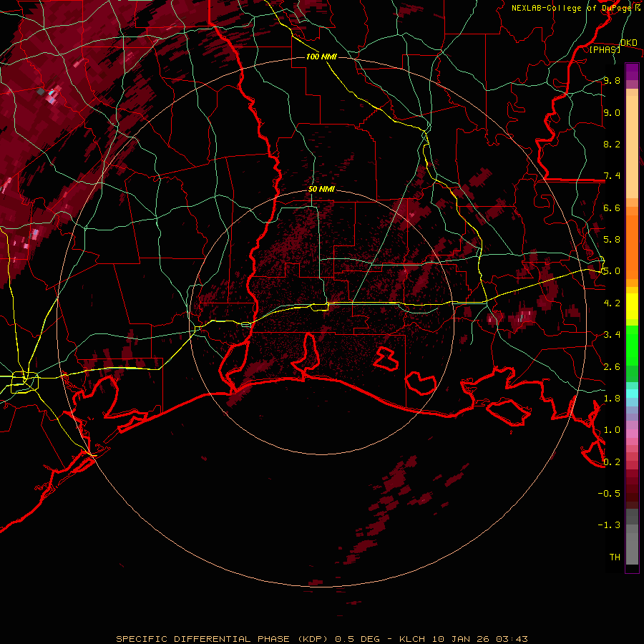Click the 1.8 value on the color scale
The image size is (644, 644).
pyautogui.click(x=612, y=399)
